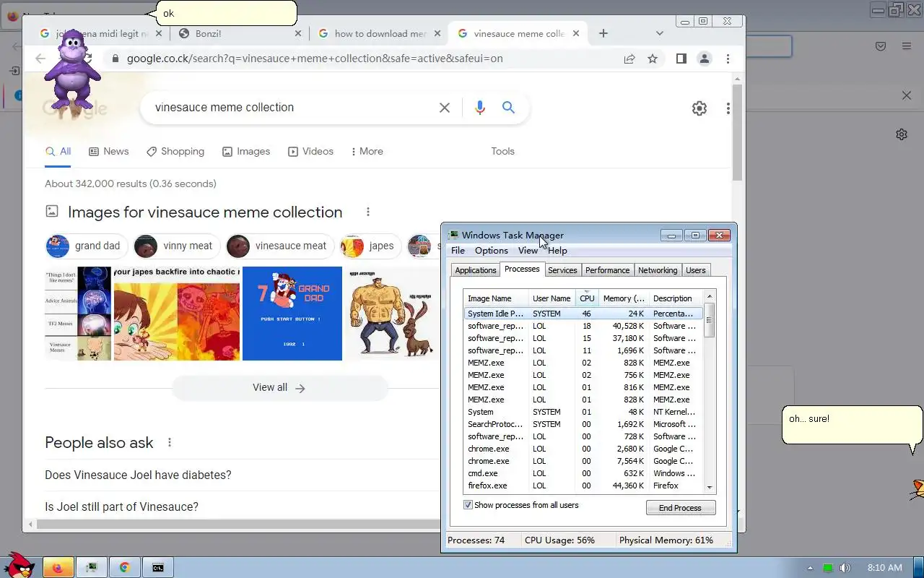Open Grand Dad 7 thumbnail image
Viewport: 924px width, 578px height.
pyautogui.click(x=292, y=313)
